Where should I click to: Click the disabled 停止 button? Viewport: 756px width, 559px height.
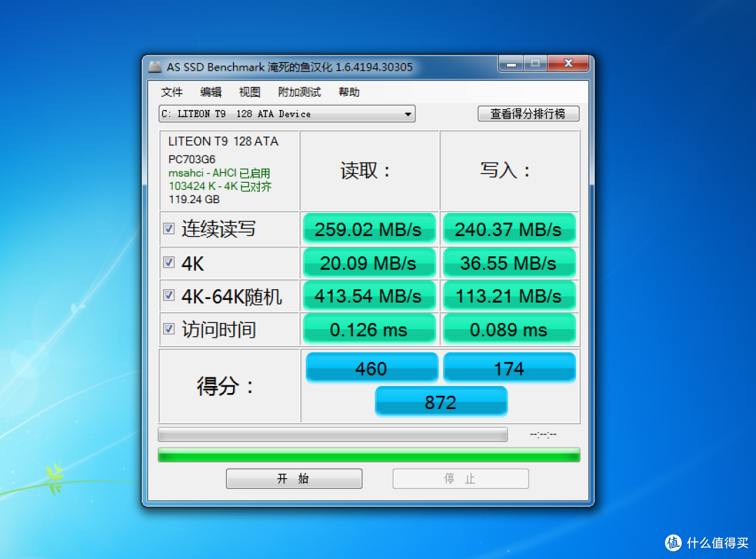point(461,478)
